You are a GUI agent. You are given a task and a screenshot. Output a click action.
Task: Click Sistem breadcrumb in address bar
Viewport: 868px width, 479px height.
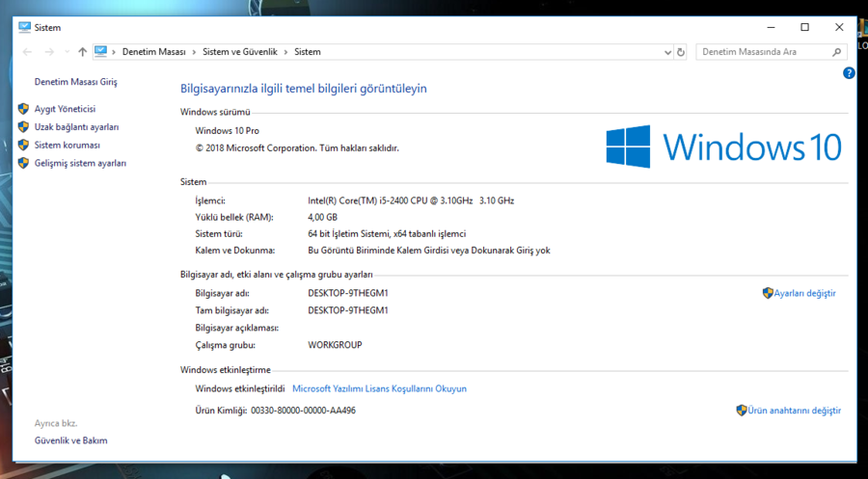(308, 52)
